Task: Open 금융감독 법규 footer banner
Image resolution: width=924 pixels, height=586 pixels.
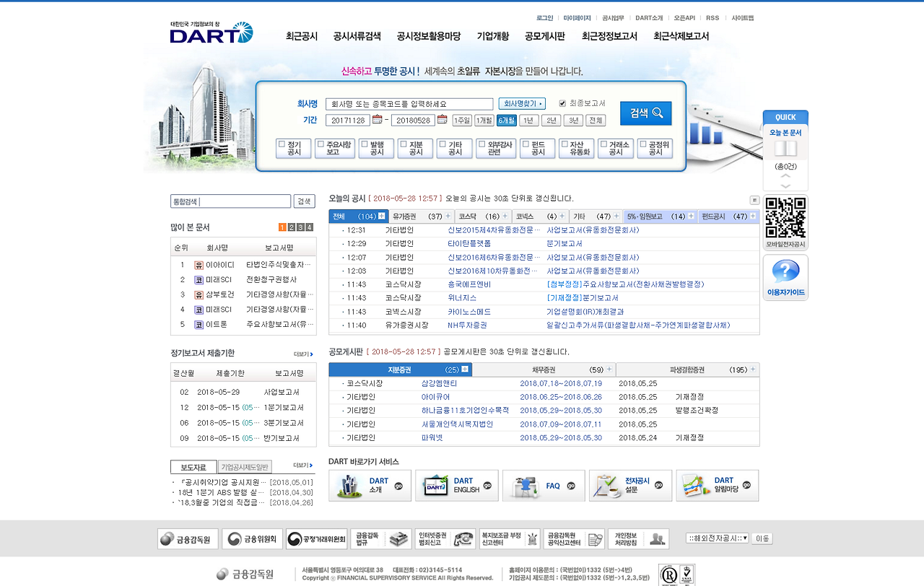Action: click(x=380, y=539)
